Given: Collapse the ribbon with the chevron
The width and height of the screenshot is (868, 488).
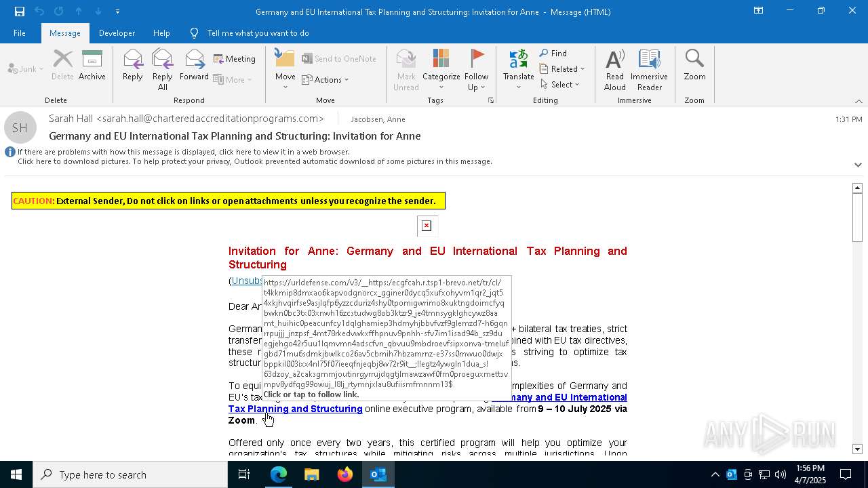Looking at the screenshot, I should [x=859, y=101].
